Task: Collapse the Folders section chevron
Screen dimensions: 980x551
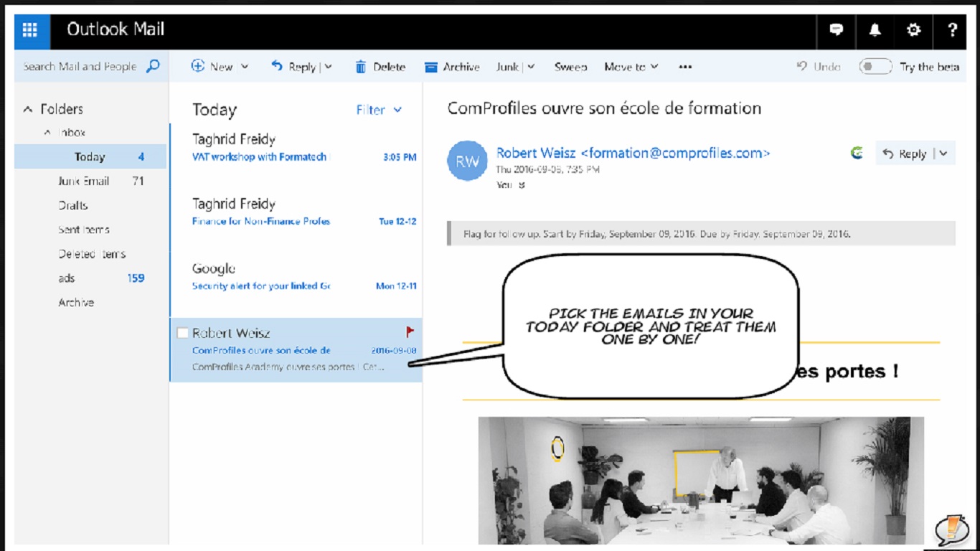Action: [x=28, y=109]
